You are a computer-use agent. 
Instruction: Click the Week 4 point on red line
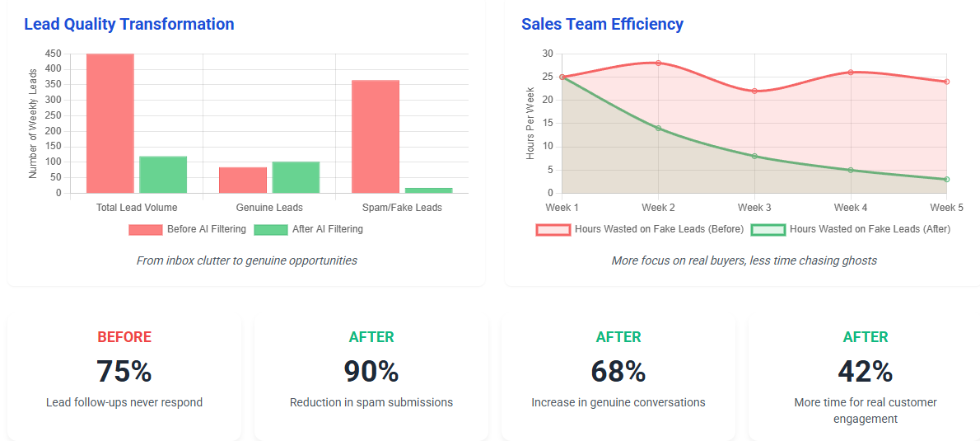[851, 73]
